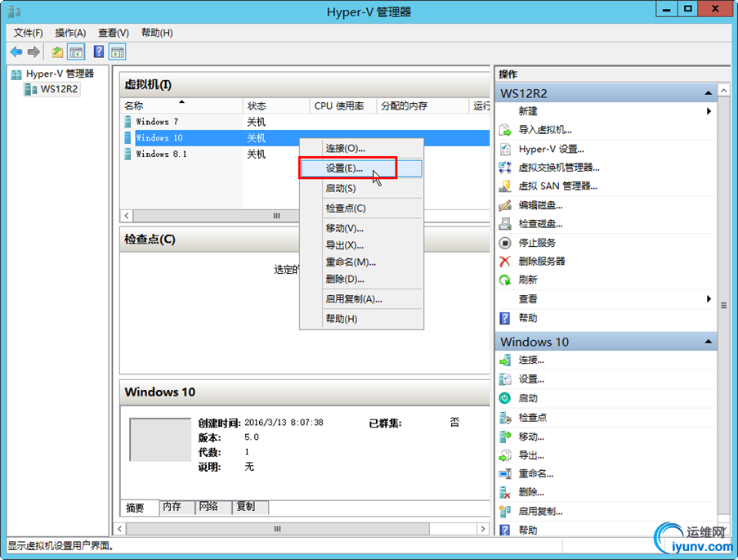738x560 pixels.
Task: Toggle the console tree pane toolbar icon
Action: [76, 52]
